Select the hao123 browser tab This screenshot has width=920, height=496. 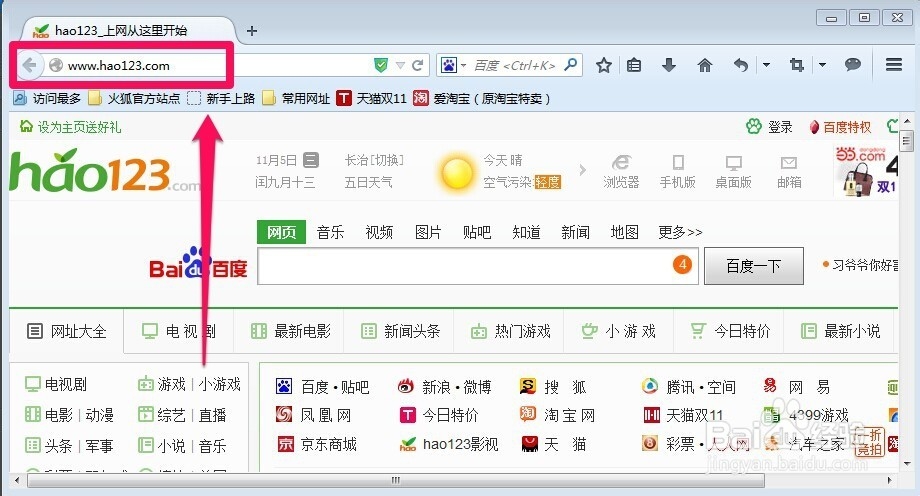pos(126,31)
